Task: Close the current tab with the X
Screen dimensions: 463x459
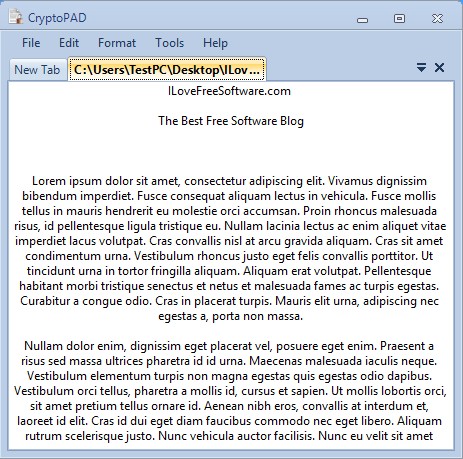Action: [x=439, y=68]
